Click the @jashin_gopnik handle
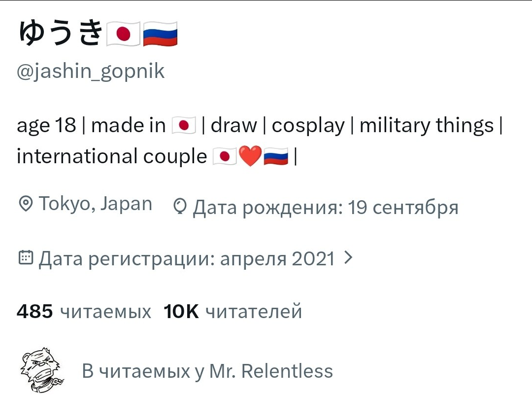532x396 pixels. 91,72
